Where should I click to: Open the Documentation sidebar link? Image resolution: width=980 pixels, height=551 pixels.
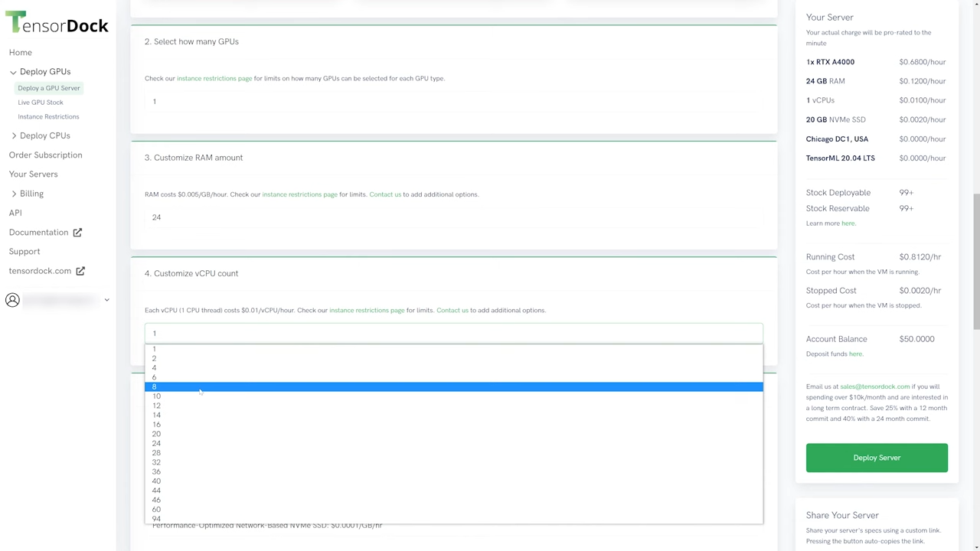pyautogui.click(x=38, y=233)
